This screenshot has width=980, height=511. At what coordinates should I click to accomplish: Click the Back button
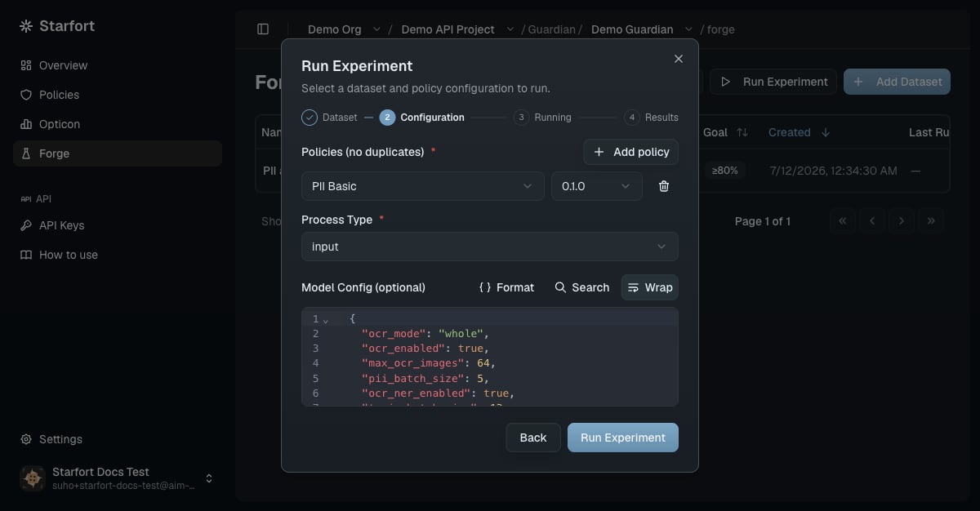[x=533, y=438]
